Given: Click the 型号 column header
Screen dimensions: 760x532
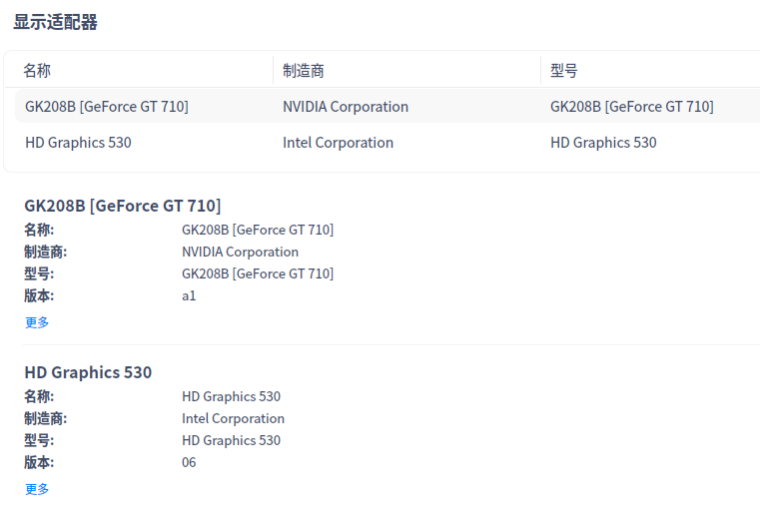Looking at the screenshot, I should (x=564, y=71).
